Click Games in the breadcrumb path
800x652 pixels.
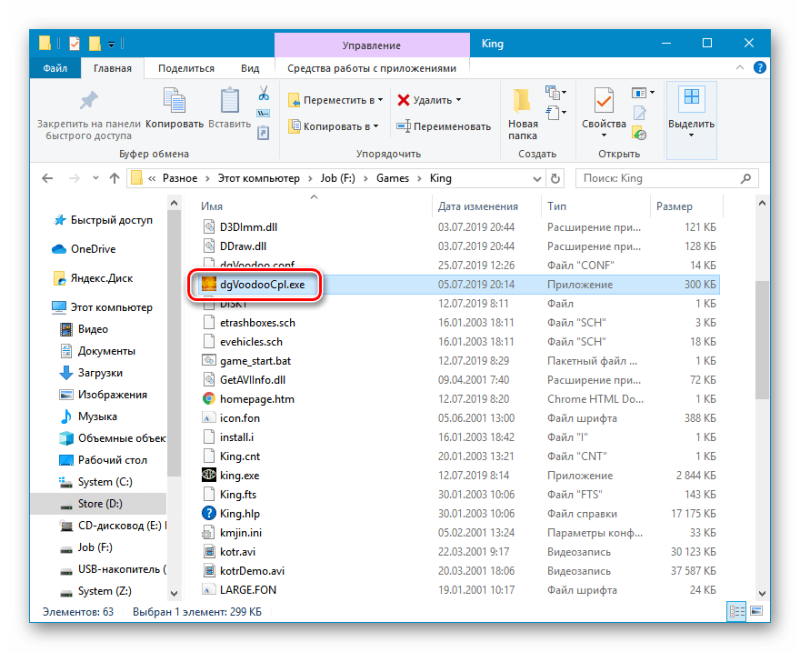pos(392,178)
